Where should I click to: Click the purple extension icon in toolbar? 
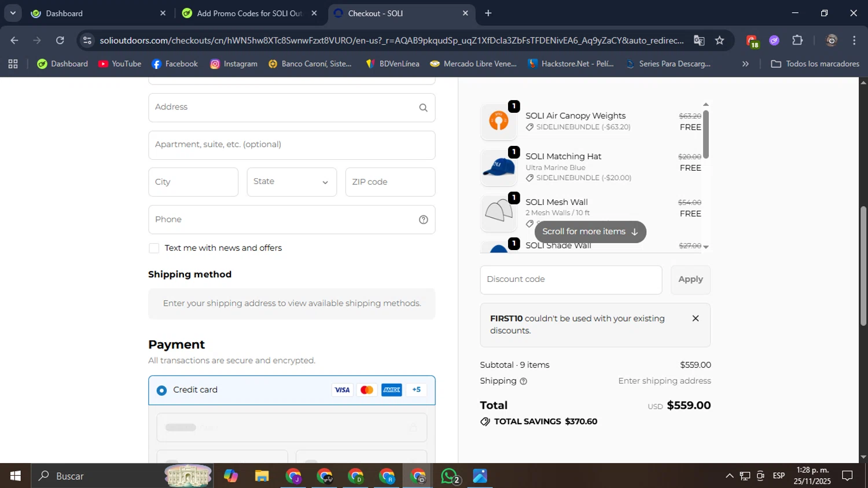pos(774,41)
